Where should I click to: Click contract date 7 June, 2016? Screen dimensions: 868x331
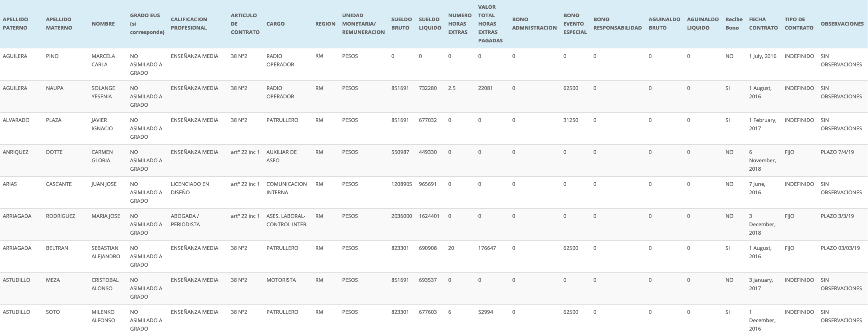[757, 188]
